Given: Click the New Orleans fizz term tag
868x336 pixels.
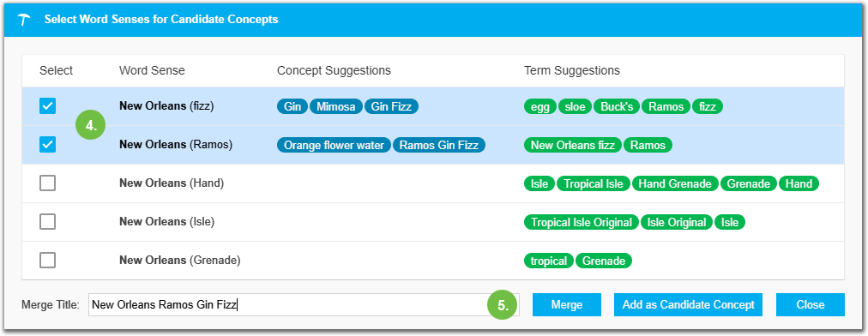Looking at the screenshot, I should tap(572, 145).
